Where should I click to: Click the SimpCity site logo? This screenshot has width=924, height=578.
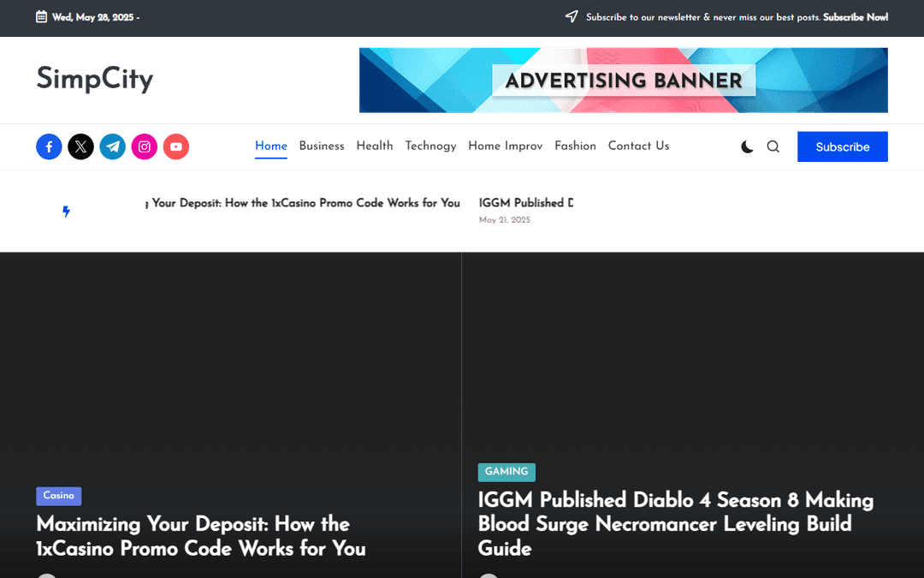95,79
